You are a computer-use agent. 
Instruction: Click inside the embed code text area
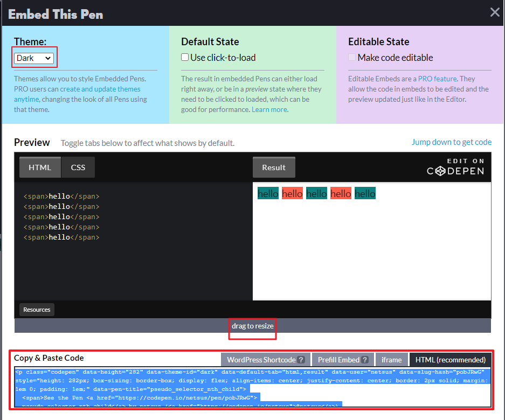click(x=252, y=387)
